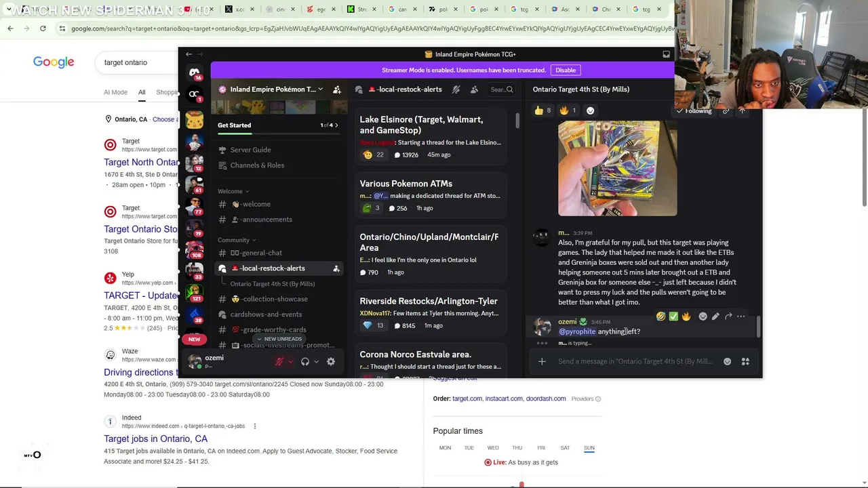
Task: Click Discord back navigation arrow
Action: [189, 54]
